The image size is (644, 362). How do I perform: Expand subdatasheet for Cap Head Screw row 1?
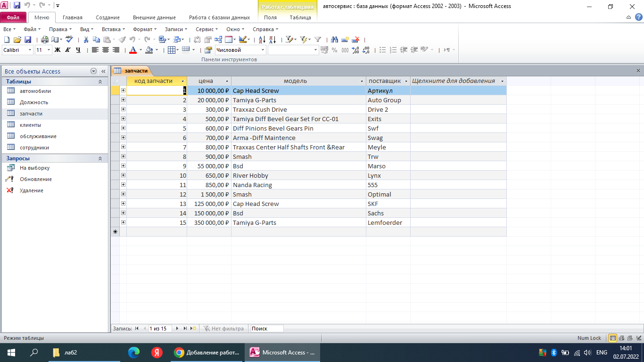tap(123, 90)
